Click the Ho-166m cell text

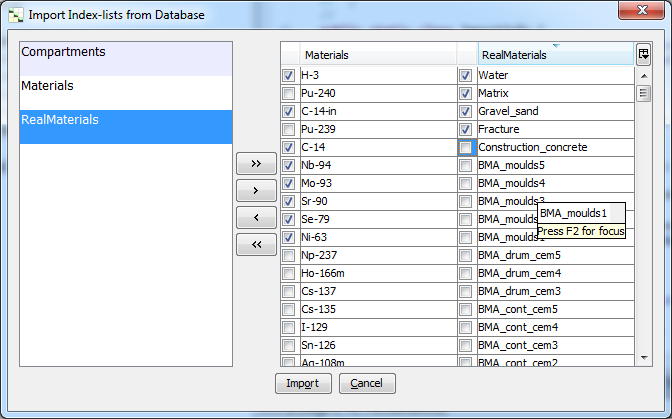point(323,273)
